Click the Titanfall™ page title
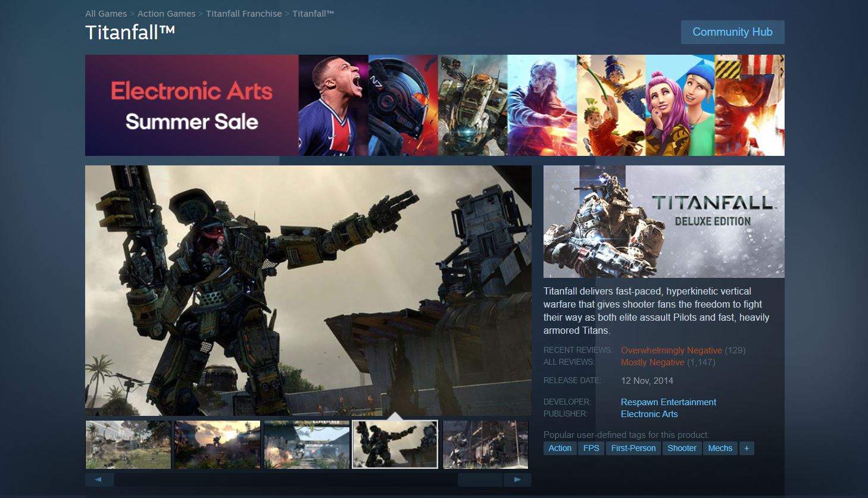 pos(130,33)
